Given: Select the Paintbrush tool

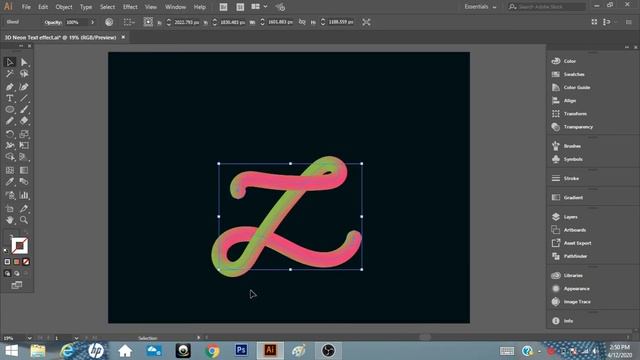Looking at the screenshot, I should tap(24, 109).
